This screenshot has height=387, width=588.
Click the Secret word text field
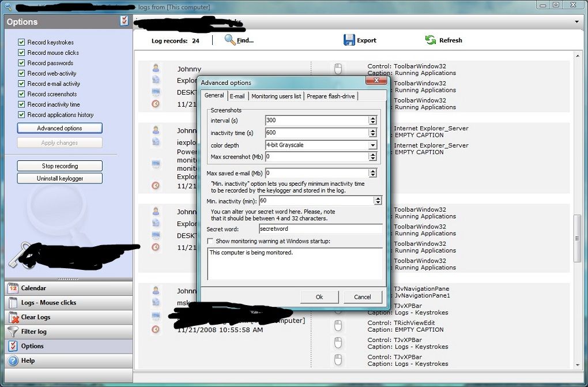[320, 229]
